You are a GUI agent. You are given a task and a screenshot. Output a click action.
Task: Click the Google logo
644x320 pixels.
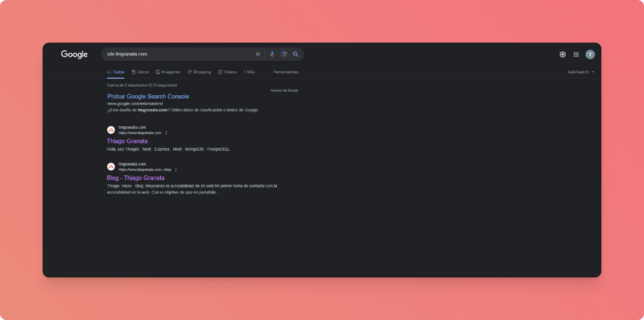[75, 54]
